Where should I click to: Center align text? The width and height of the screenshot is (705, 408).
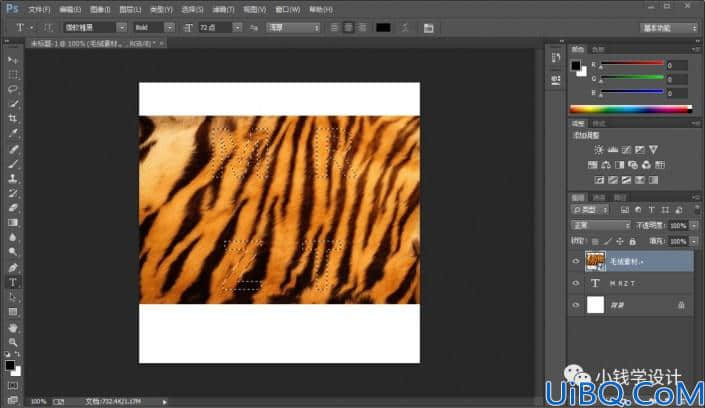[x=348, y=28]
